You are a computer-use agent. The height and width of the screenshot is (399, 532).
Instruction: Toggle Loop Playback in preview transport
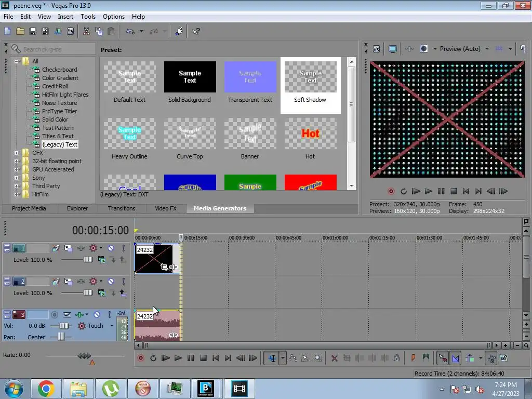403,191
